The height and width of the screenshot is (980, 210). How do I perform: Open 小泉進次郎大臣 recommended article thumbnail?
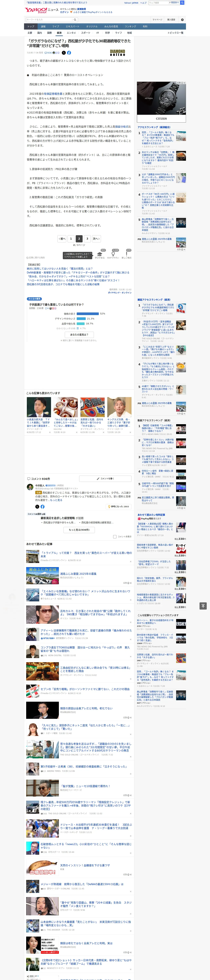pyautogui.click(x=39, y=407)
